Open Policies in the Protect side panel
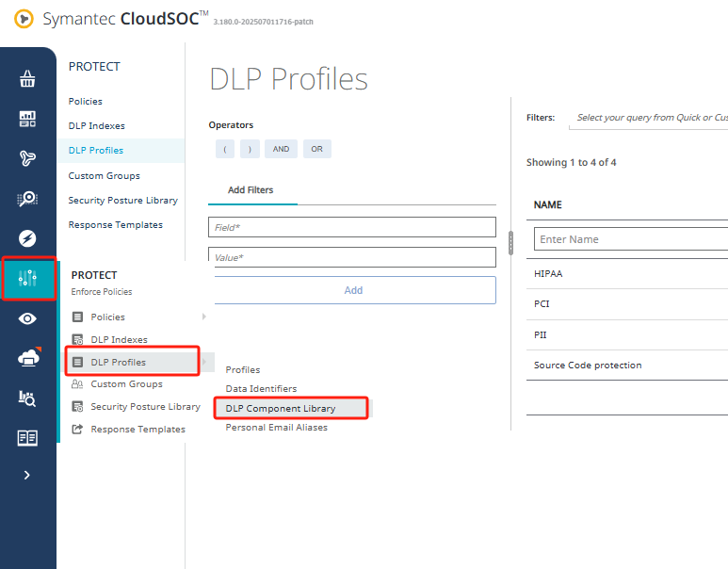728x569 pixels. coord(86,101)
